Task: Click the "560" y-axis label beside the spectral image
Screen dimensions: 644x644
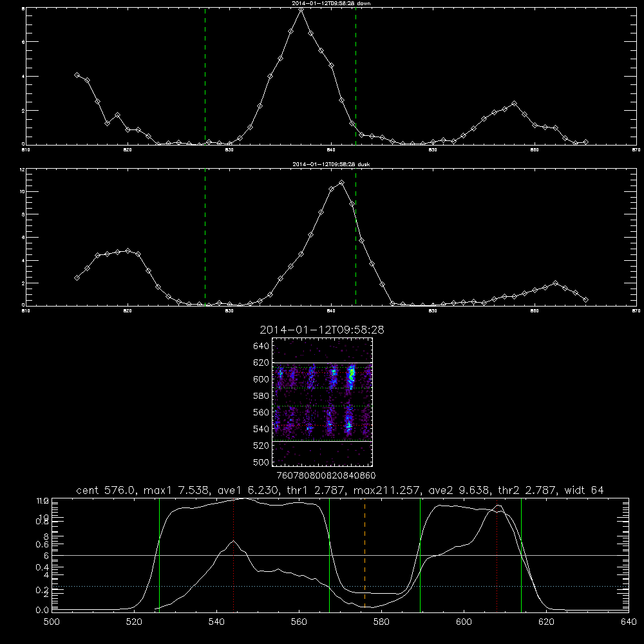Action: pyautogui.click(x=261, y=412)
